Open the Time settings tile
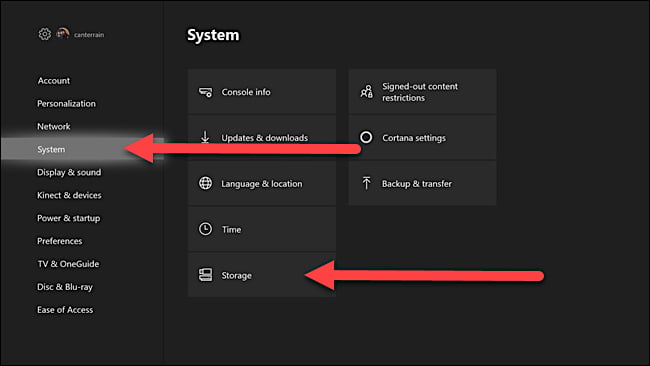650x366 pixels. pos(262,229)
